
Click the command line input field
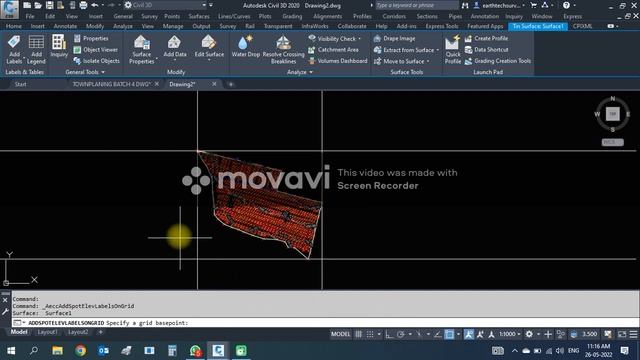click(324, 323)
